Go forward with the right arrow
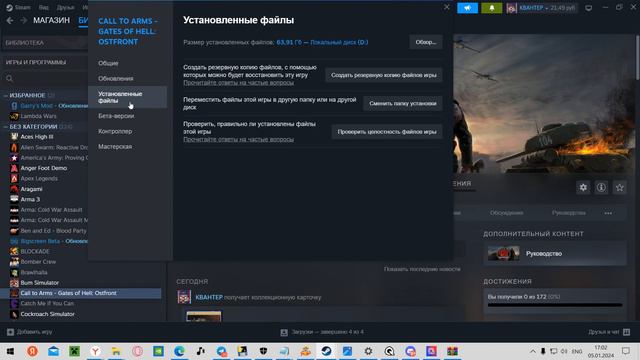 (x=23, y=20)
